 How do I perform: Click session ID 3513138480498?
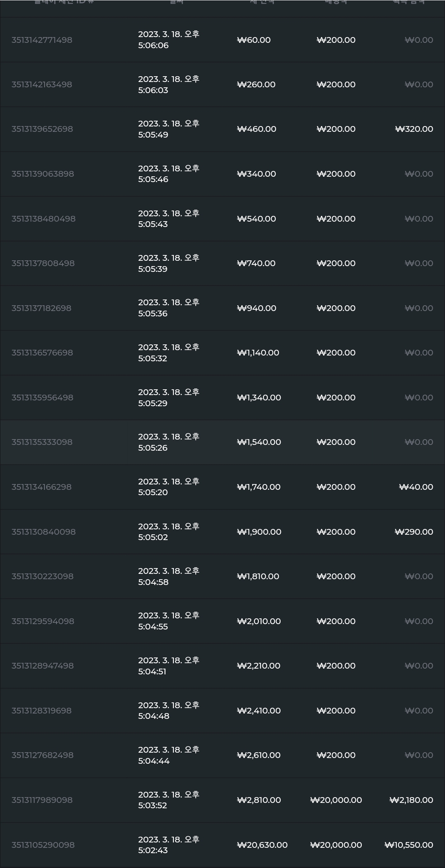click(x=43, y=219)
